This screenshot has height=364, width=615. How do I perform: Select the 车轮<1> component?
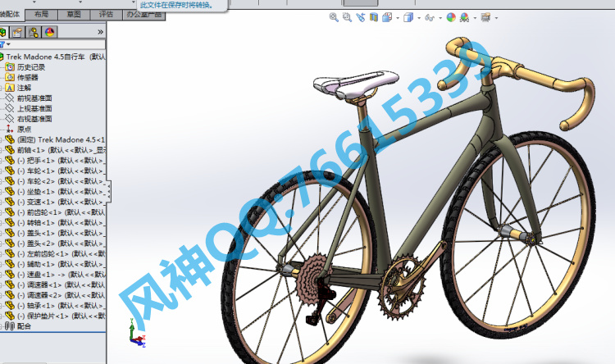(61, 171)
